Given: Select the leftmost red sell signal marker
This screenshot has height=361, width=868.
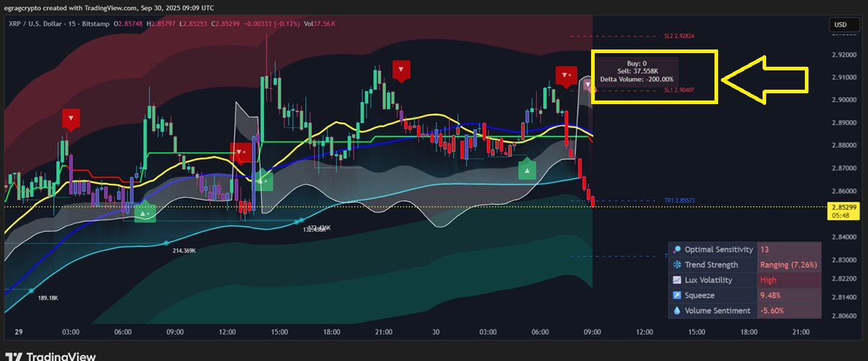Looking at the screenshot, I should coord(71,118).
